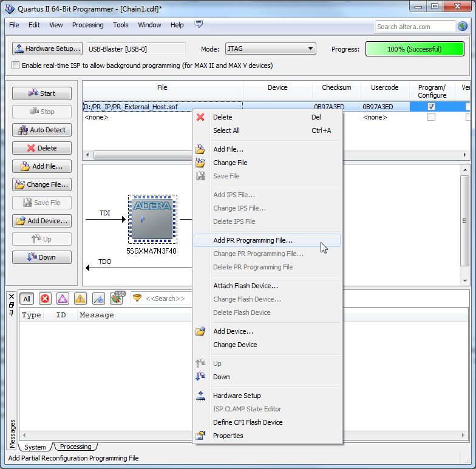This screenshot has height=469, width=476.
Task: Open the Edit menu
Action: [34, 25]
